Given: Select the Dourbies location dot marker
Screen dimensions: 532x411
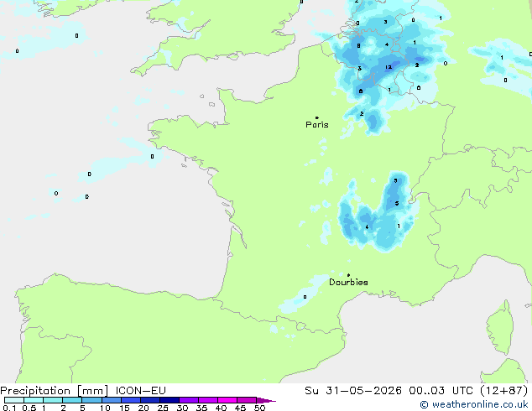Looking at the screenshot, I should 348,275.
